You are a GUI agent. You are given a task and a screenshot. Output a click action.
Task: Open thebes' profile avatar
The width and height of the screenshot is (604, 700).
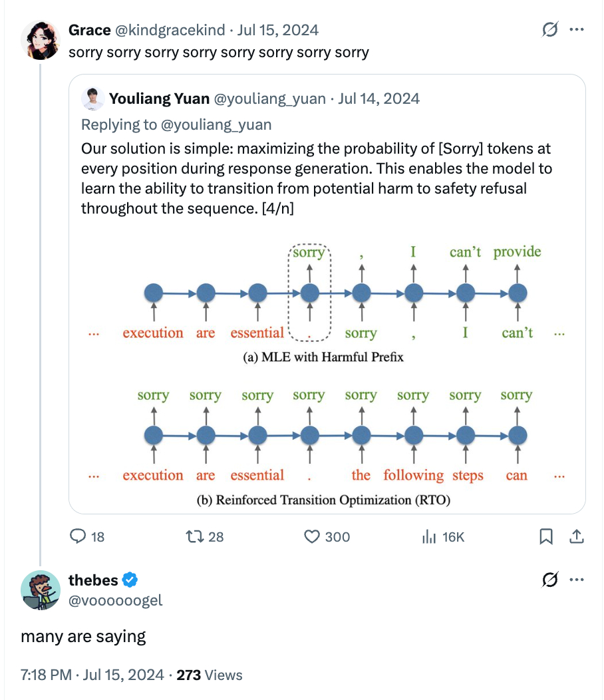(x=41, y=590)
